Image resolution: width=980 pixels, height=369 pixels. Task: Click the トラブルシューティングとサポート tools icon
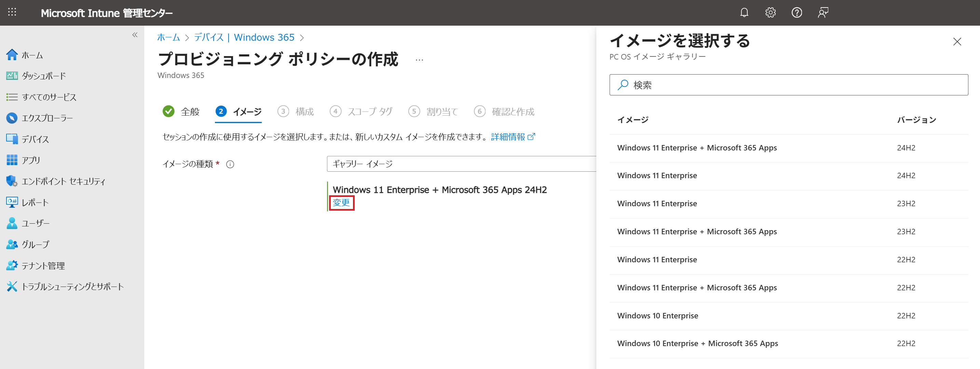click(x=12, y=286)
